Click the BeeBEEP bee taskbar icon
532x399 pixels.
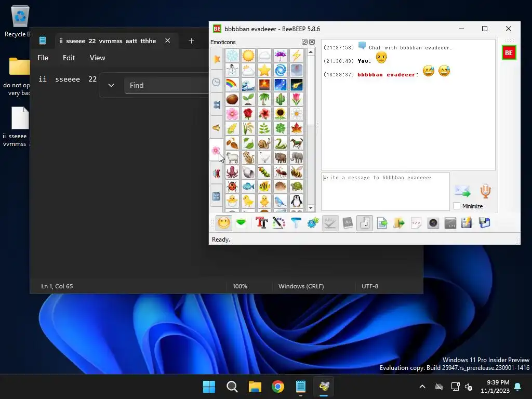pos(324,387)
